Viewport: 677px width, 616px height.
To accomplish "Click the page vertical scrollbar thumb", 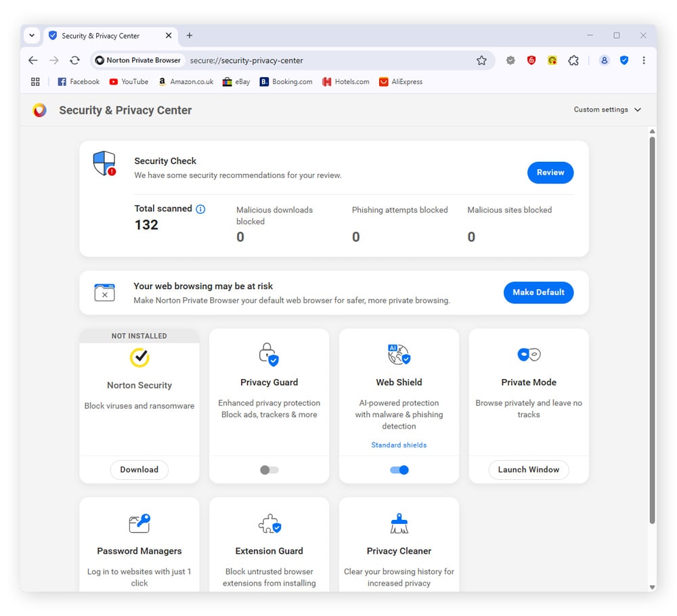I will point(653,330).
